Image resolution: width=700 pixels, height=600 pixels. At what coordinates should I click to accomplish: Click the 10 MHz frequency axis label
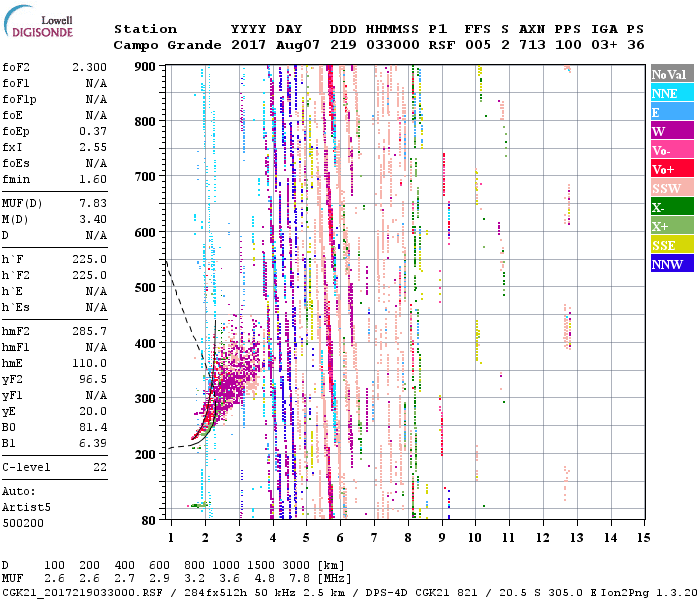(x=475, y=538)
